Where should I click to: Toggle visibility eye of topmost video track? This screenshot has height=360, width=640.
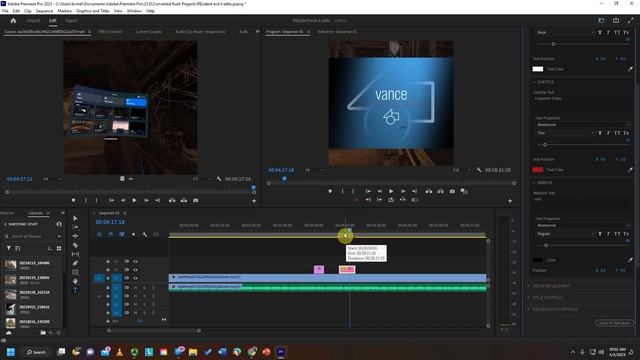pos(135,261)
